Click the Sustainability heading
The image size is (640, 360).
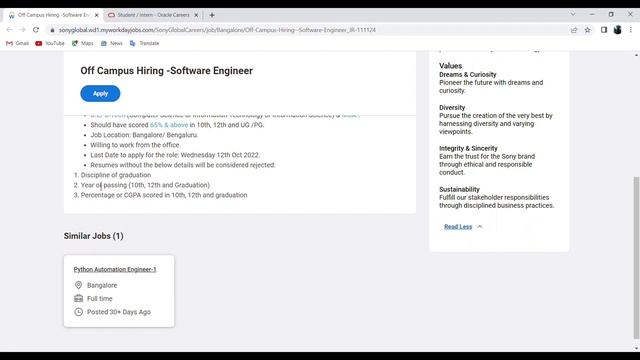[x=460, y=189]
